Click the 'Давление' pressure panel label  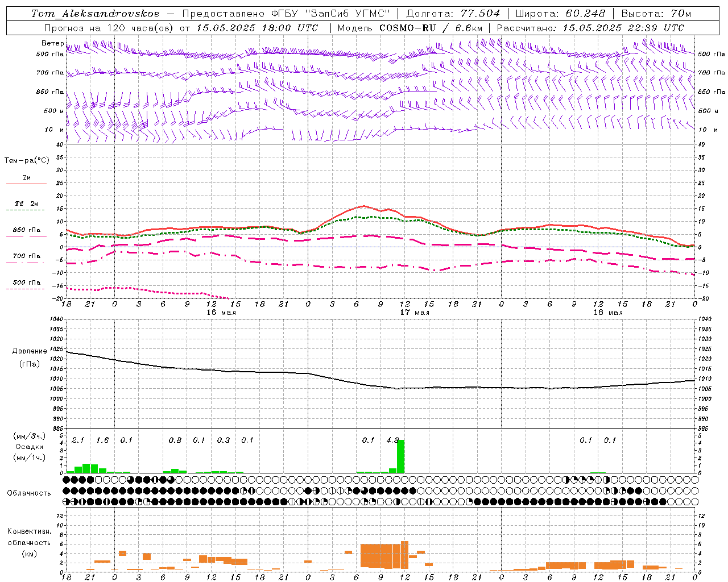(x=30, y=351)
